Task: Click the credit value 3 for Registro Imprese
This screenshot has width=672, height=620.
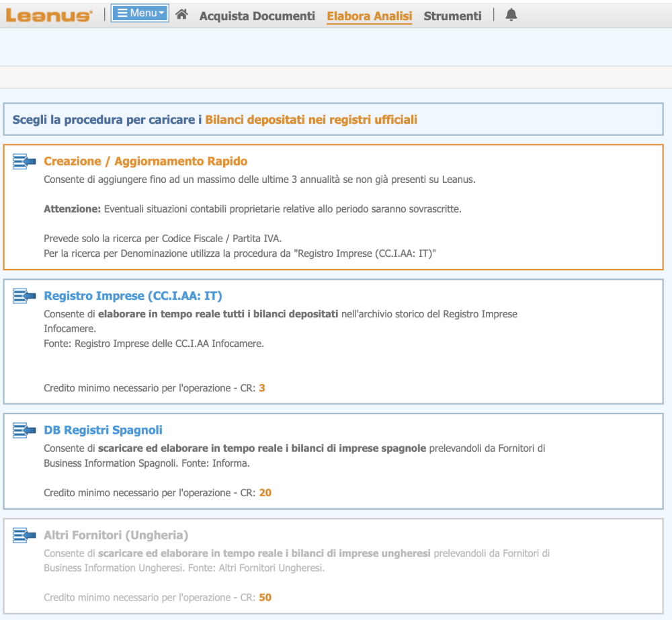Action: 262,388
